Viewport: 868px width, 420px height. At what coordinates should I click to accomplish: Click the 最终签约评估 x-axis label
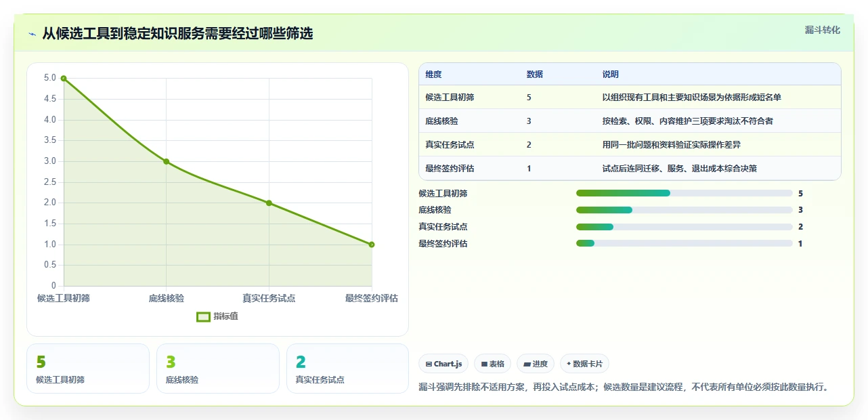pos(371,298)
